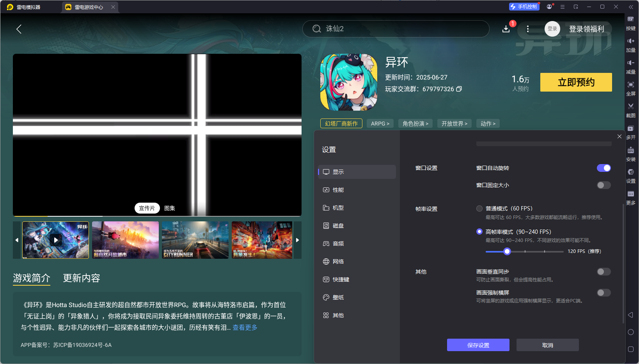Click the 手机控制 phone control button
This screenshot has height=364, width=639.
tap(524, 7)
